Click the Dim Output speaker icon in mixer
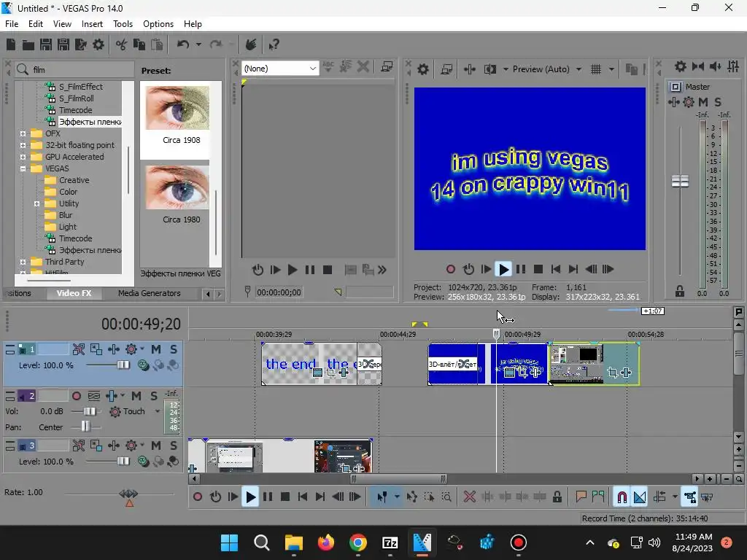 715,66
